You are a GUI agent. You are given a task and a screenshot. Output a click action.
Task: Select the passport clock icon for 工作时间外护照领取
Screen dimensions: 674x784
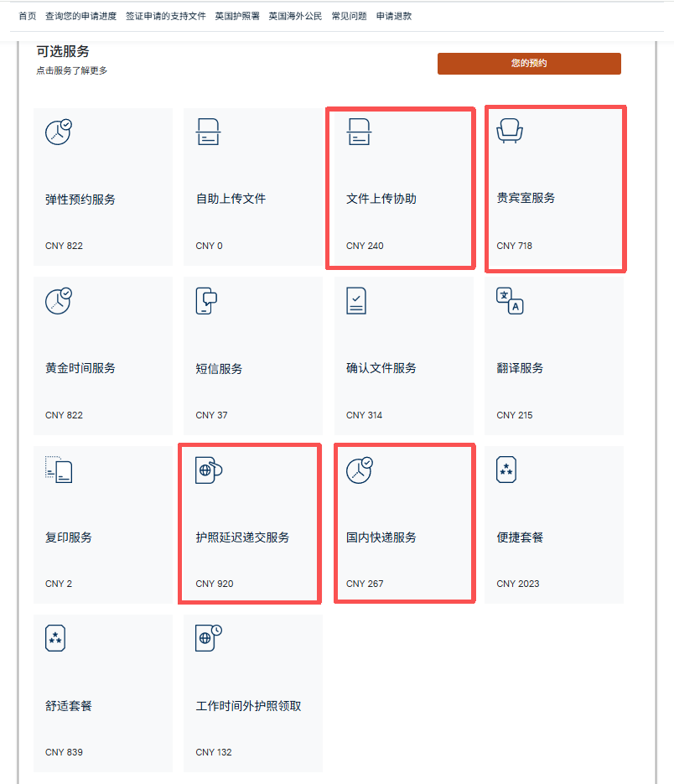coord(209,638)
